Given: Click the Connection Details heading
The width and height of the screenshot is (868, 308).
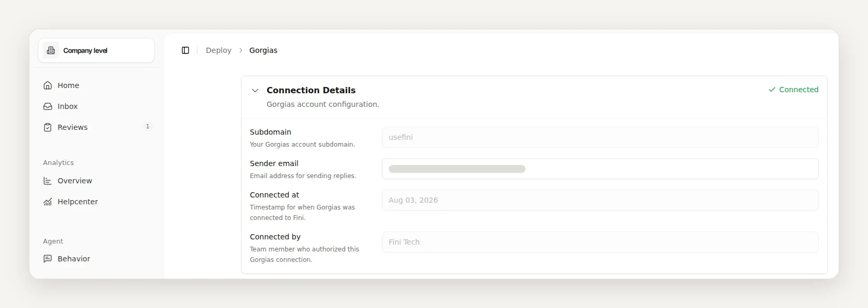Looking at the screenshot, I should click(311, 90).
